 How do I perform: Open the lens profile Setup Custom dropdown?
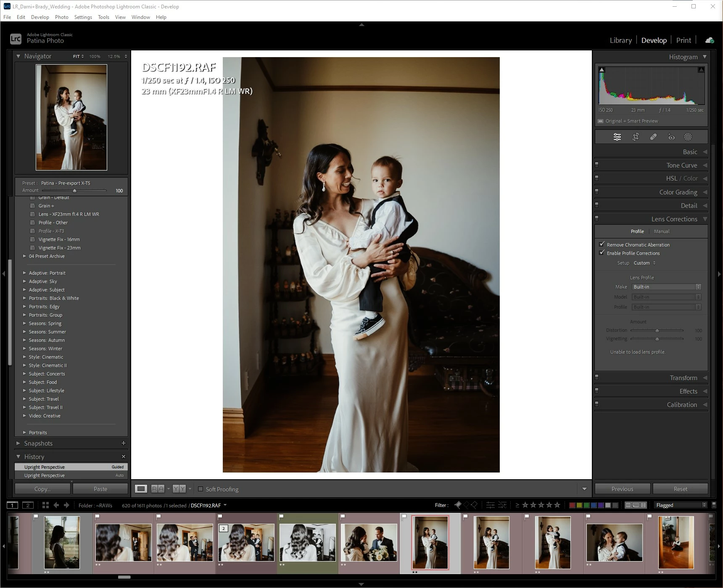(x=645, y=263)
